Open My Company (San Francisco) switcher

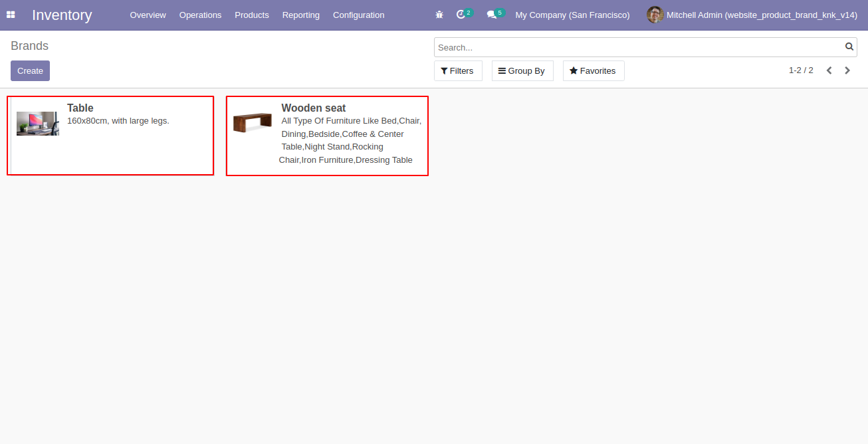point(572,15)
